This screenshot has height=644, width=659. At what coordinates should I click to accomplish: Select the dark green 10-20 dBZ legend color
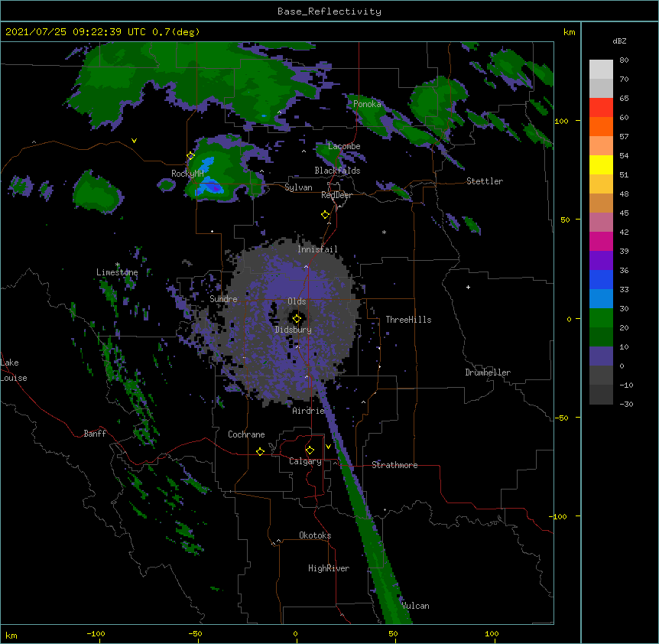(x=601, y=337)
